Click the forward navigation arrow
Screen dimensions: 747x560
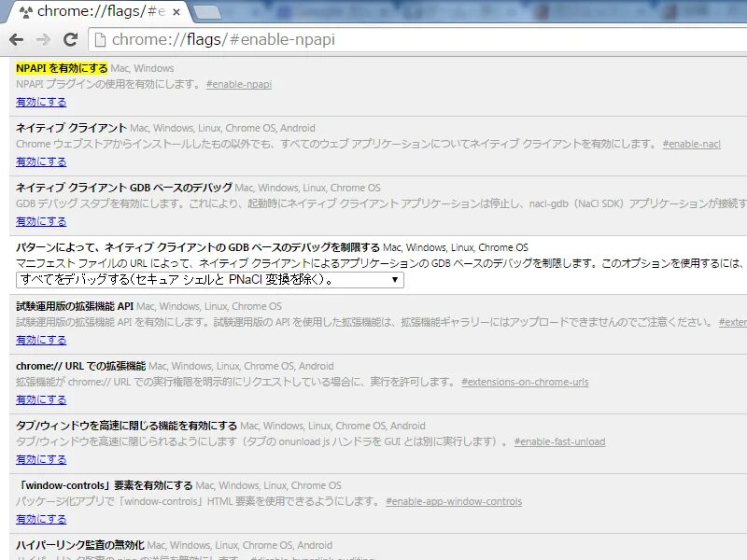tap(43, 39)
